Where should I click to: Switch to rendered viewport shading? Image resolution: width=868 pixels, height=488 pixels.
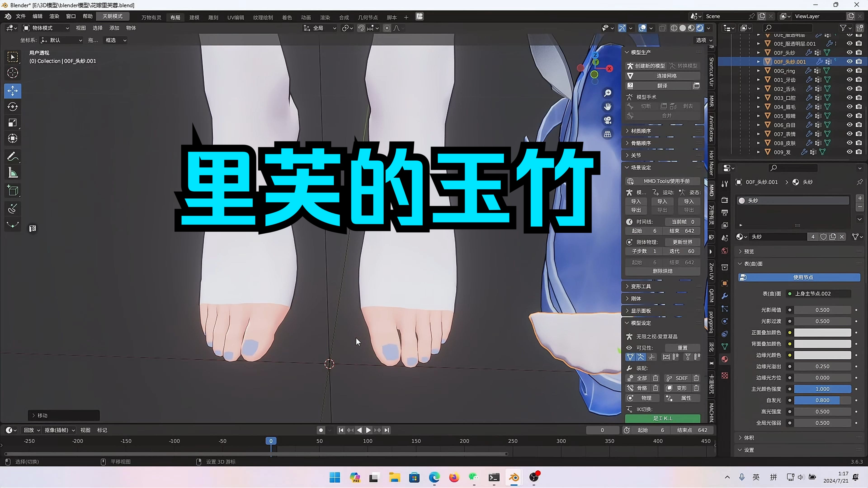pyautogui.click(x=700, y=28)
